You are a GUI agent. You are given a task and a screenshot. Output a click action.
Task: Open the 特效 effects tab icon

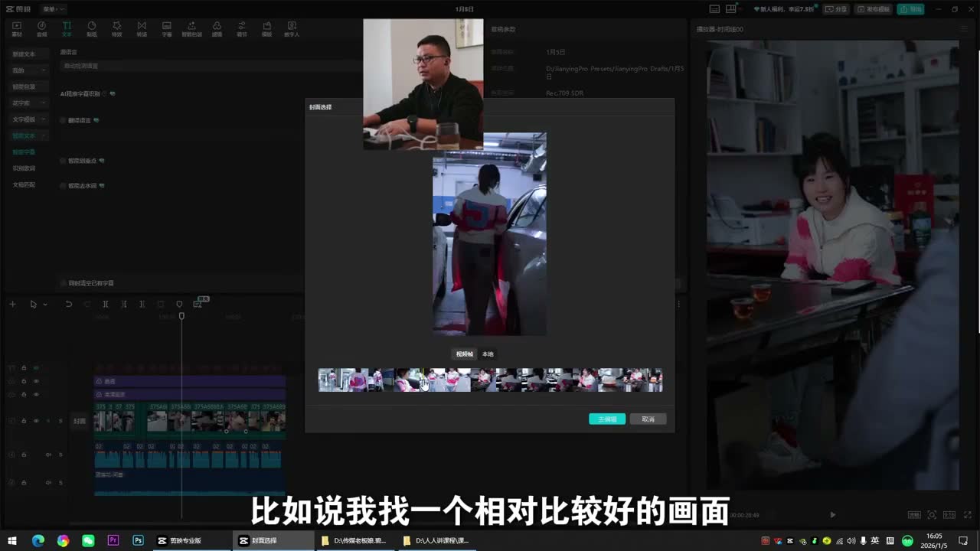(116, 29)
